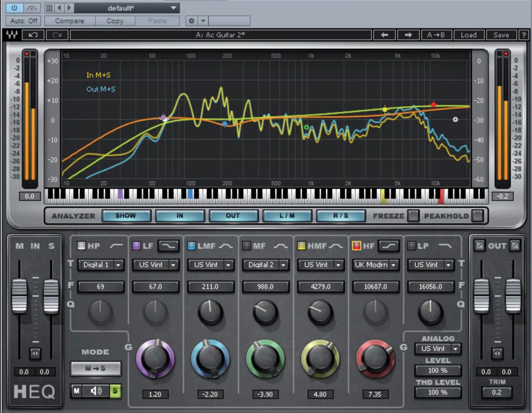Screen dimensions: 532x413
Task: Open the gear settings menu
Action: point(192,21)
